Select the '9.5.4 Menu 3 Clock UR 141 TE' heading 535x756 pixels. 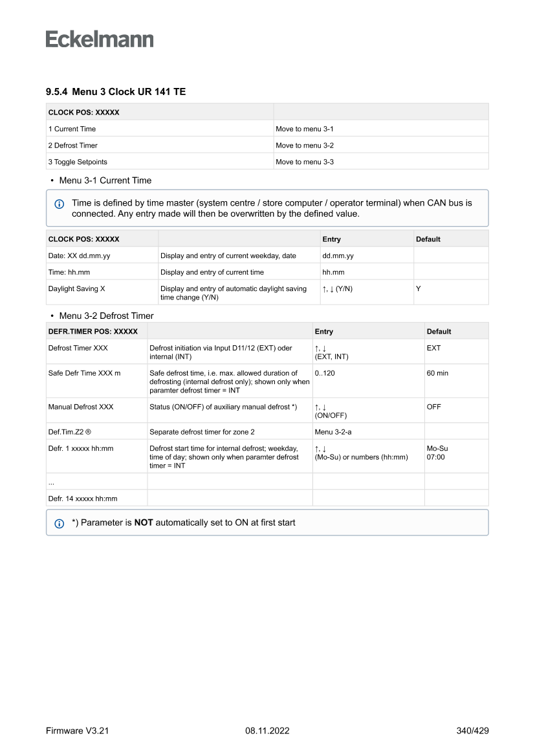[116, 92]
